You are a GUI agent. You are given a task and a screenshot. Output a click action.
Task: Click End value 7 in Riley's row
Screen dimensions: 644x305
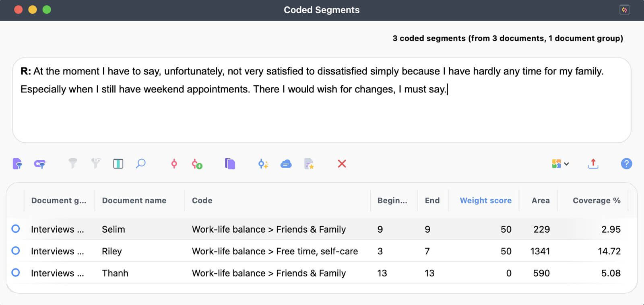click(x=427, y=251)
